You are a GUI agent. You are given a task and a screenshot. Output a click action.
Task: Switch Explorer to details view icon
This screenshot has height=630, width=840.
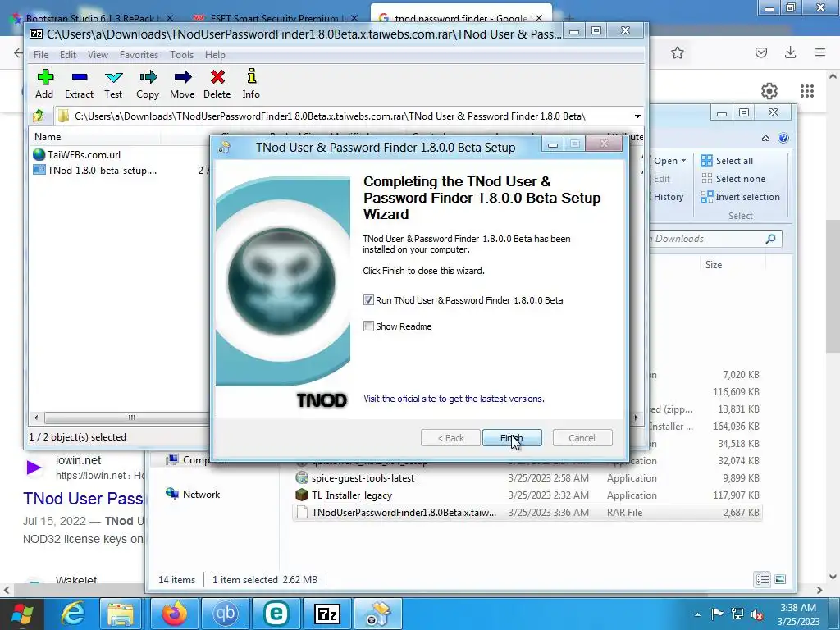[762, 579]
